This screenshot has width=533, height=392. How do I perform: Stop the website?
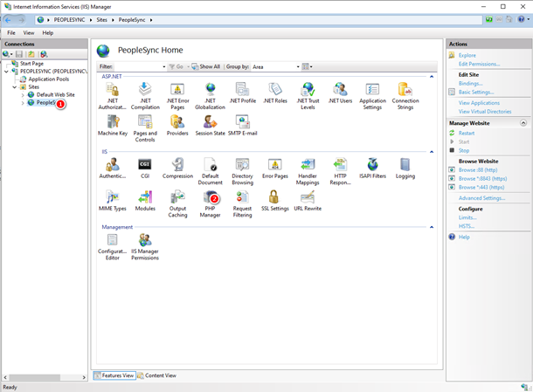[x=464, y=150]
